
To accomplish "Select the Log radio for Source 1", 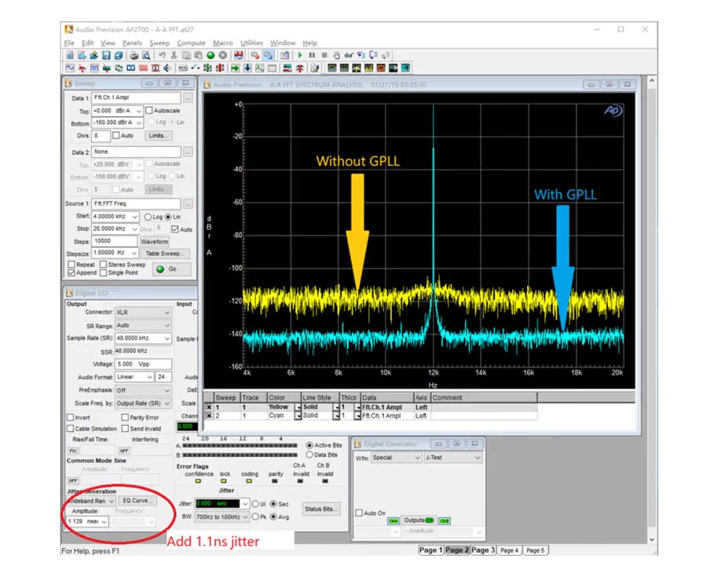I will click(148, 217).
